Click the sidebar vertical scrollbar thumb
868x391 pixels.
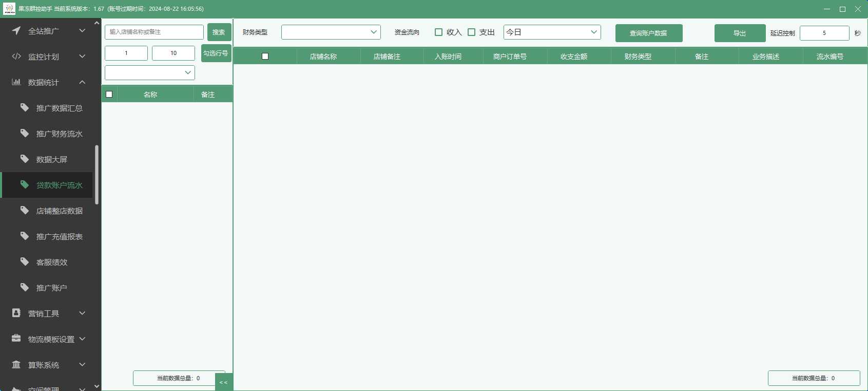[97, 175]
